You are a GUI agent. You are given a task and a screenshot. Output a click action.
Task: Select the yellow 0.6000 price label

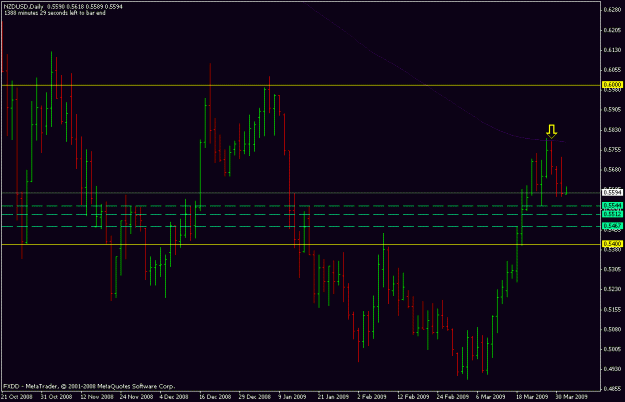[613, 85]
